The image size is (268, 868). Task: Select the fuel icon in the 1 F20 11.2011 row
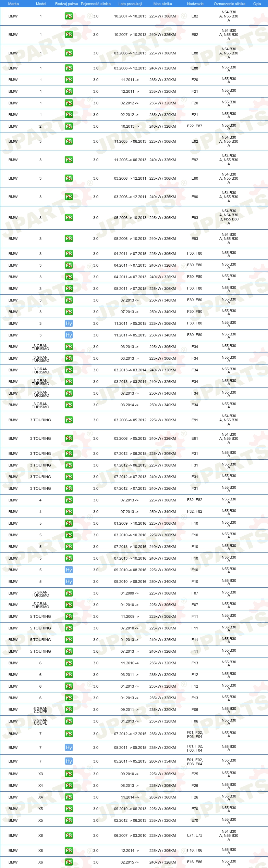point(69,80)
